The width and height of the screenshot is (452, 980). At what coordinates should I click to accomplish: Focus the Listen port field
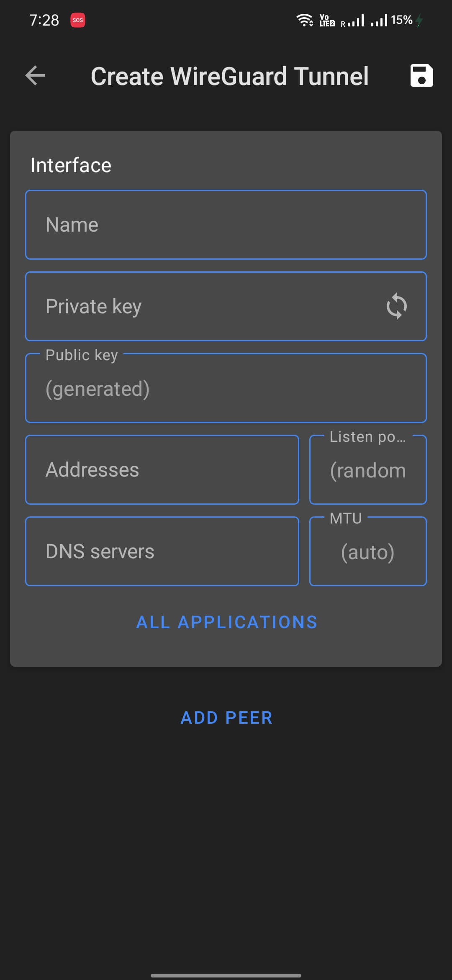[367, 469]
